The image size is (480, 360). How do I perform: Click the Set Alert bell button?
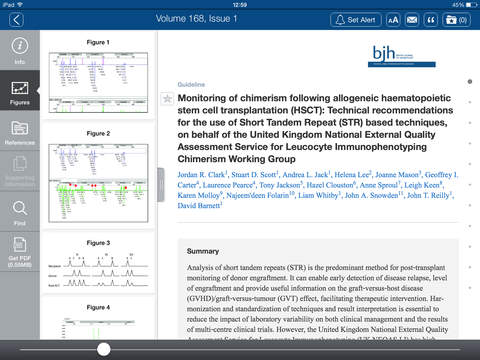(x=356, y=20)
